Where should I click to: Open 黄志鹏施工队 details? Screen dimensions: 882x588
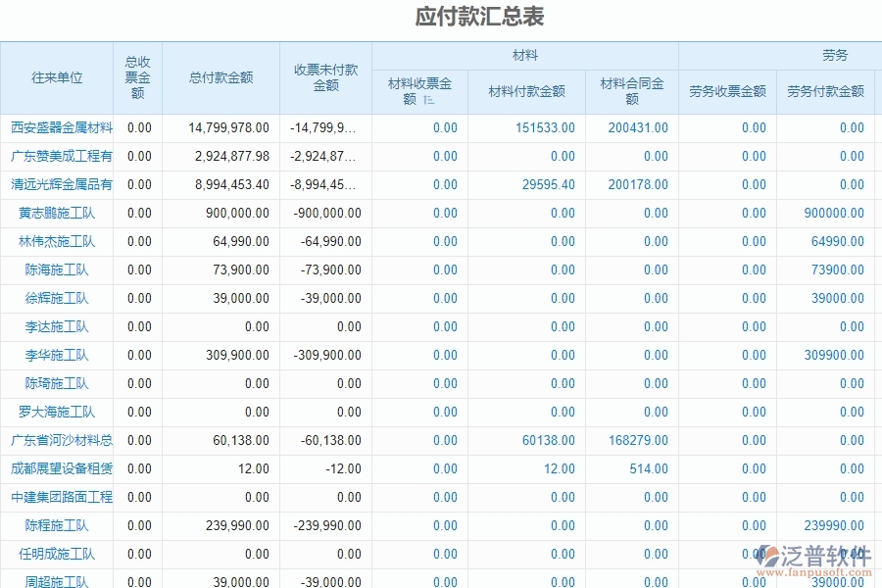pyautogui.click(x=56, y=213)
